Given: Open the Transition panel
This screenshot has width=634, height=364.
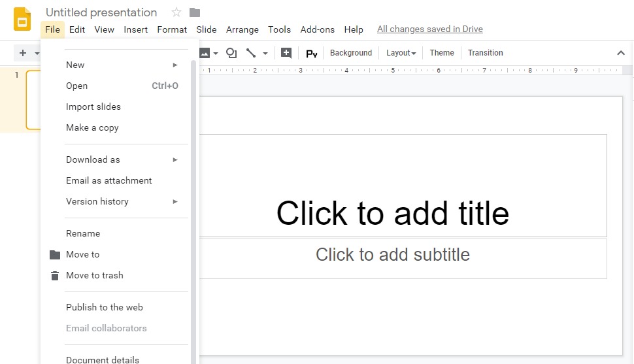Looking at the screenshot, I should 486,52.
